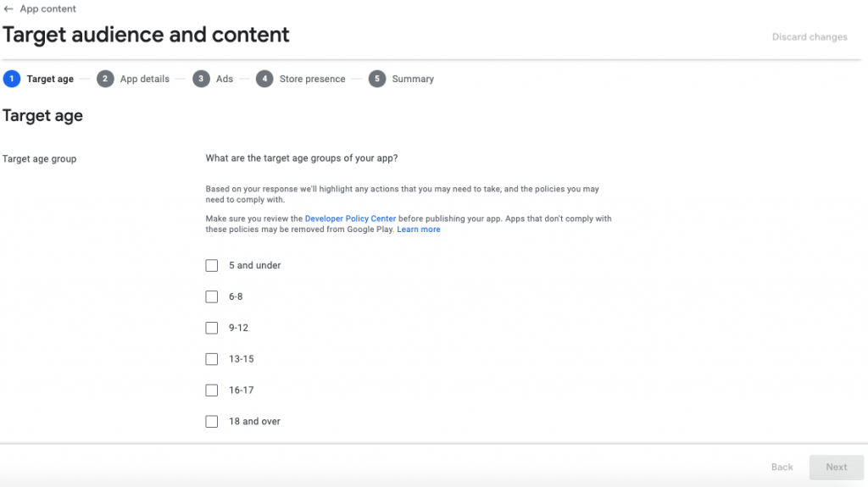This screenshot has height=487, width=868.
Task: Jump to the Summary step
Action: tap(413, 79)
